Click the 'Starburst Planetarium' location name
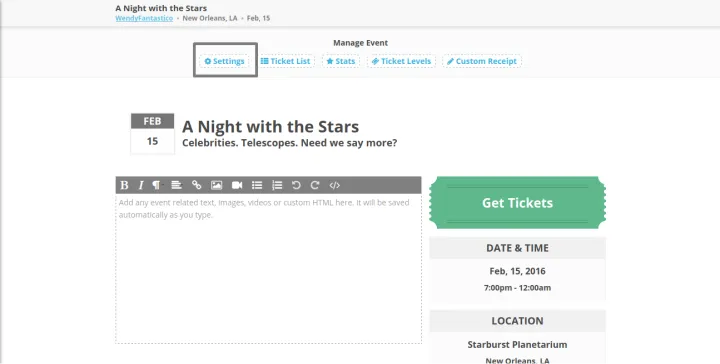720x364 pixels. coord(518,344)
